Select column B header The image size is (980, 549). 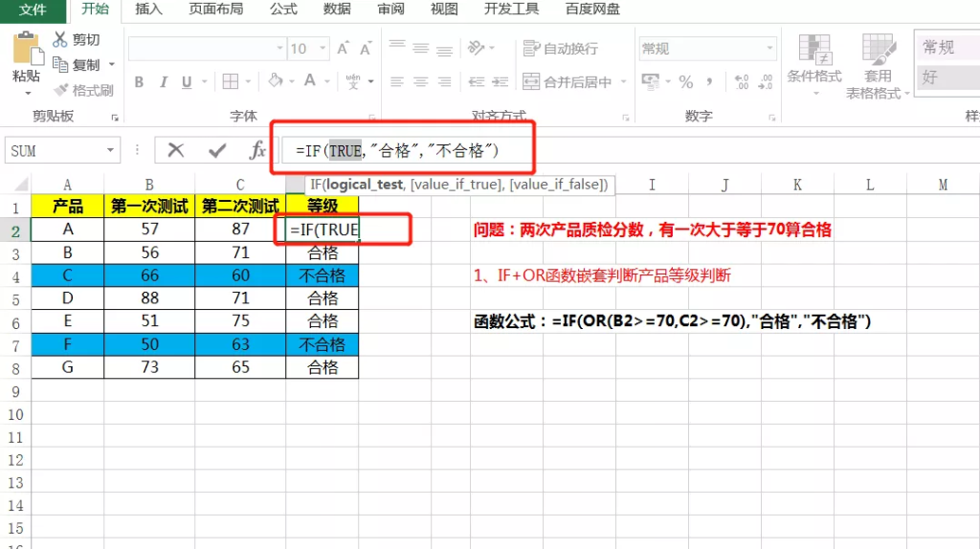149,185
